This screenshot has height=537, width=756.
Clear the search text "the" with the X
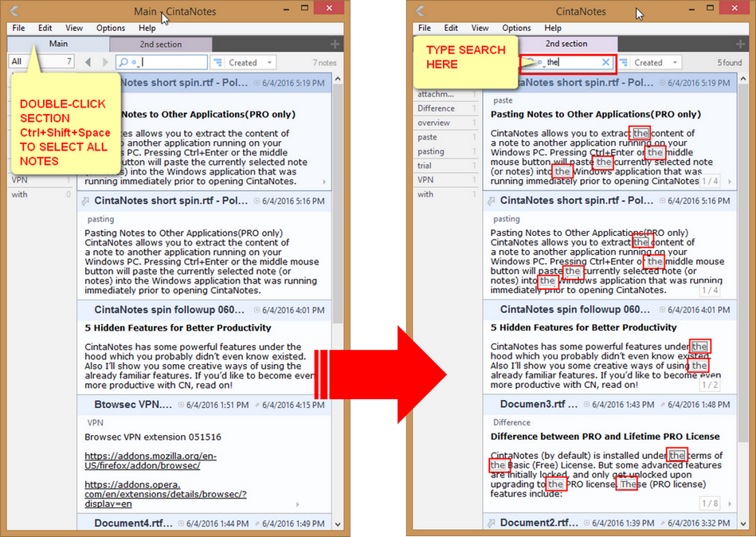[x=605, y=62]
